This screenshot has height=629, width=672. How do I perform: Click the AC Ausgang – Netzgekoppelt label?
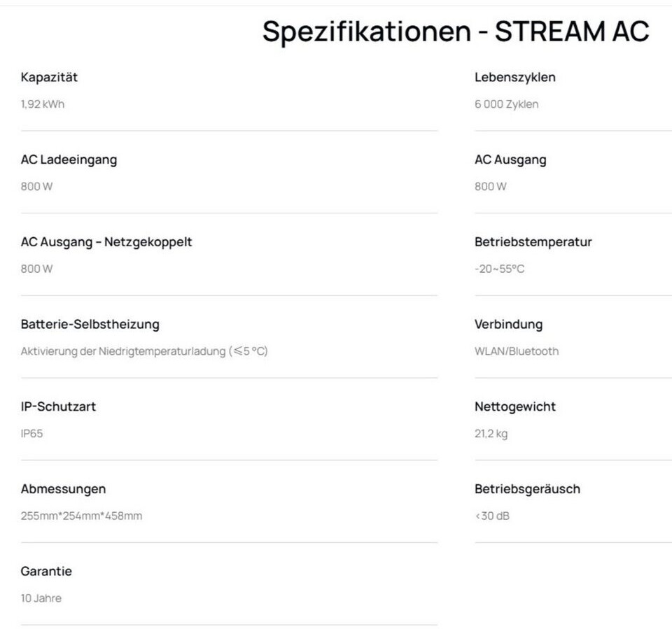[x=106, y=242]
